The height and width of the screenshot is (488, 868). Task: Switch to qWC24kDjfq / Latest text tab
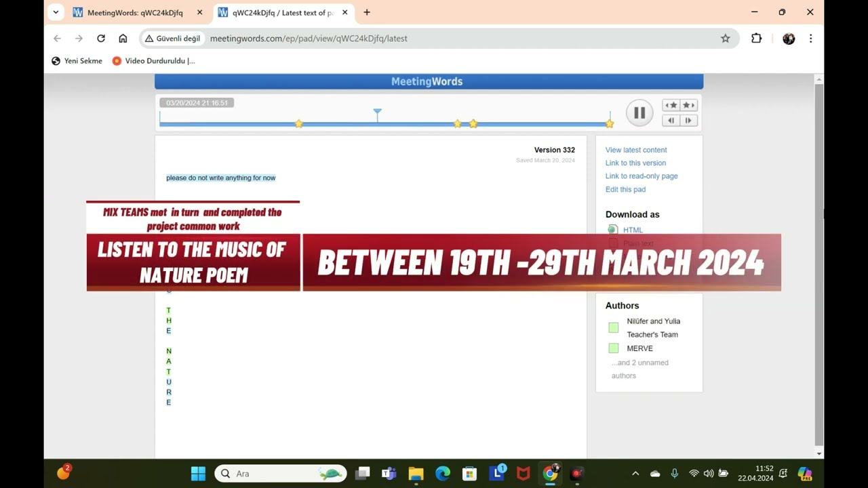[x=283, y=12]
